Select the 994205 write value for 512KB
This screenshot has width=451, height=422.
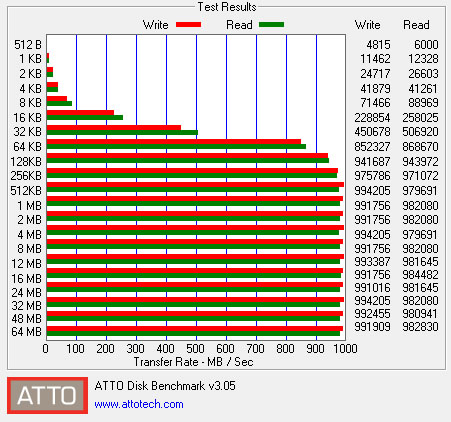pos(372,191)
